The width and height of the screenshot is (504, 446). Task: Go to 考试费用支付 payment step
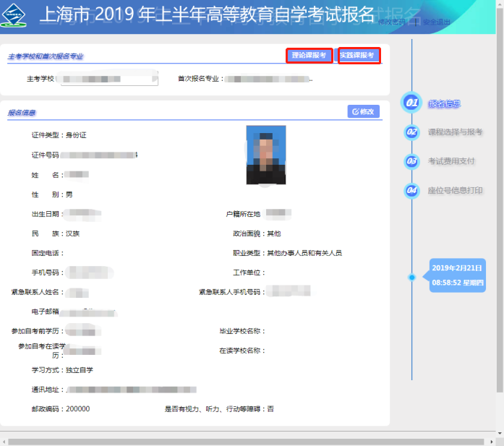click(450, 161)
